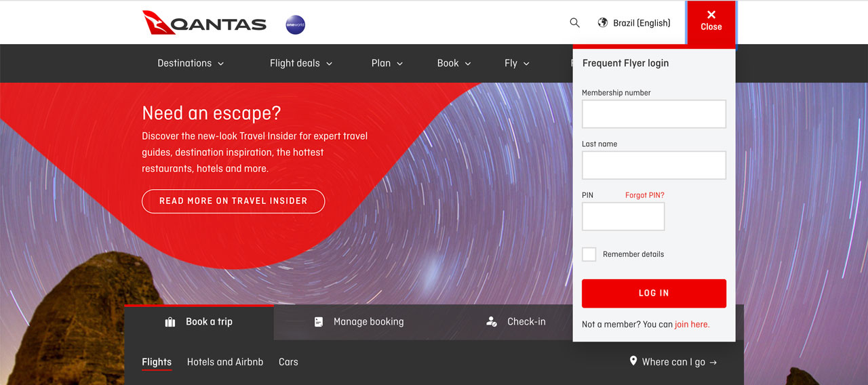
Task: Expand the Fly menu
Action: pos(517,63)
